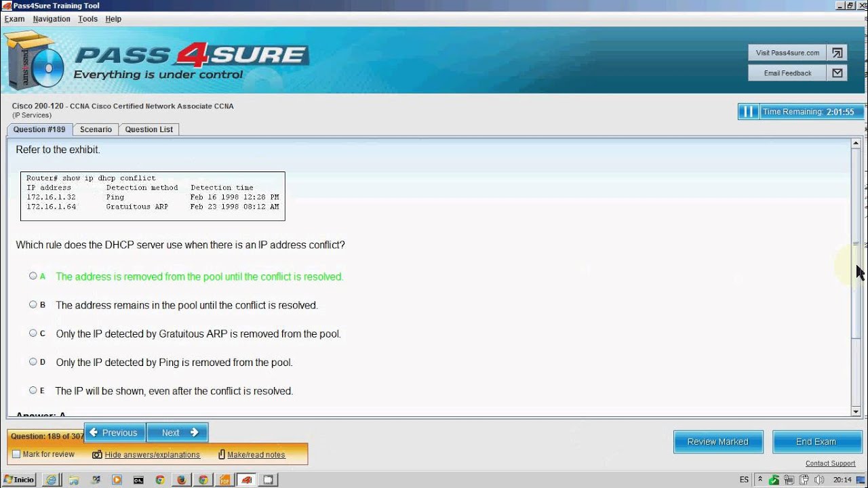The image size is (868, 488).
Task: Click 'The address remains in the pool' text
Action: click(x=186, y=305)
